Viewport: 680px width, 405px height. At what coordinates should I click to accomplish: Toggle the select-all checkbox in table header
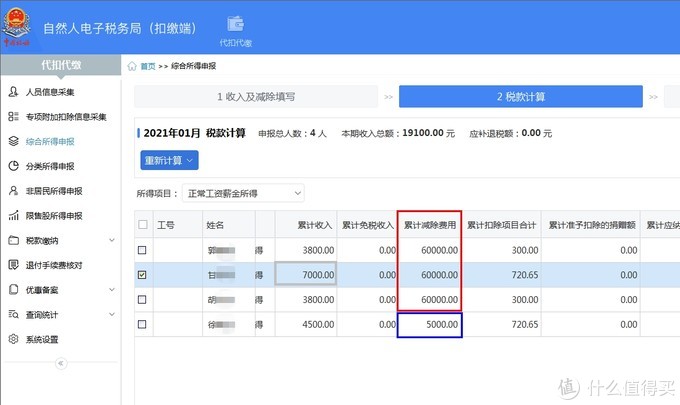[x=142, y=225]
